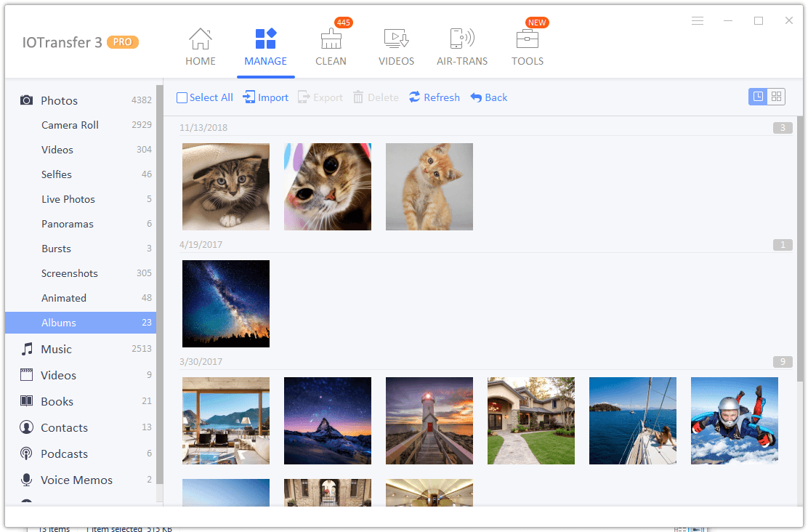
Task: Open the Books section
Action: point(57,401)
